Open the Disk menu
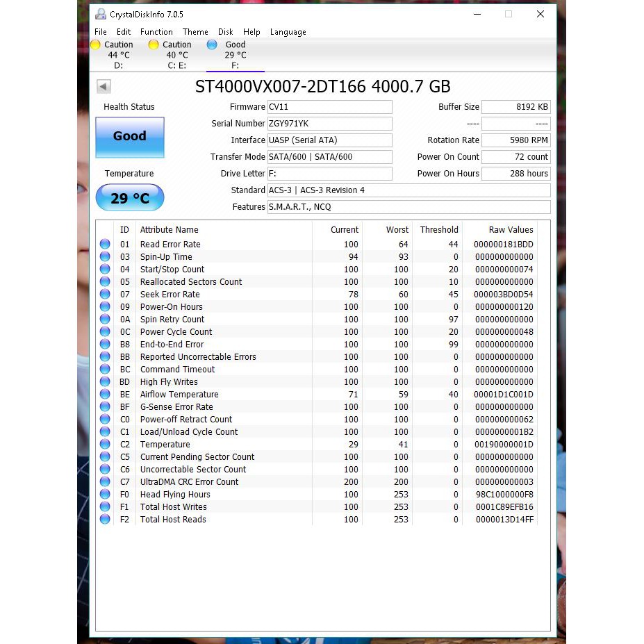This screenshot has width=644, height=644. point(225,31)
